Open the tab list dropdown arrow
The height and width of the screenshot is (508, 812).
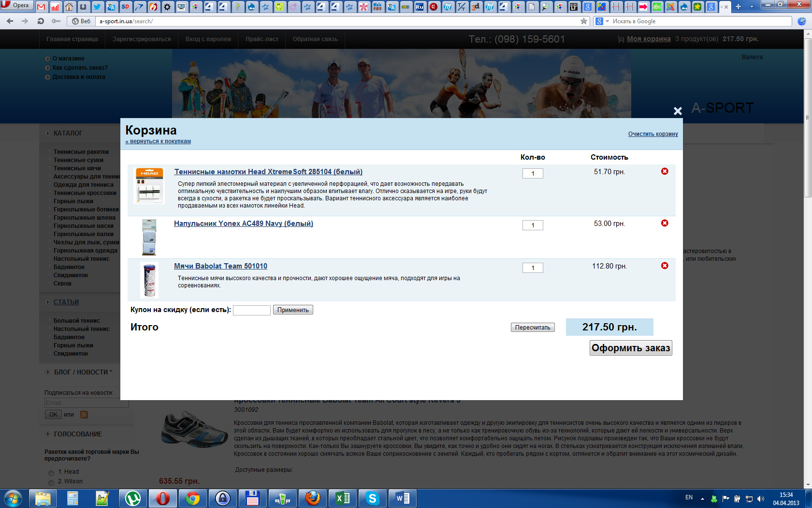click(752, 7)
